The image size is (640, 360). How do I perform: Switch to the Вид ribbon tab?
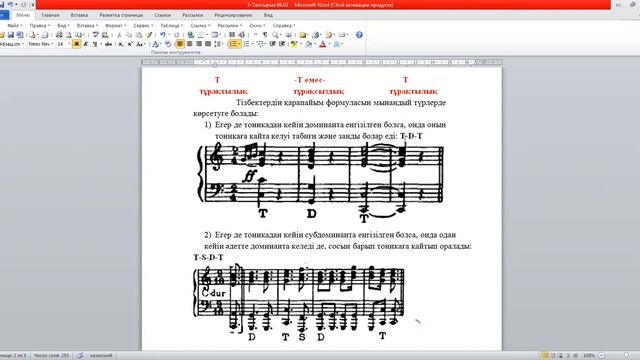click(x=268, y=15)
